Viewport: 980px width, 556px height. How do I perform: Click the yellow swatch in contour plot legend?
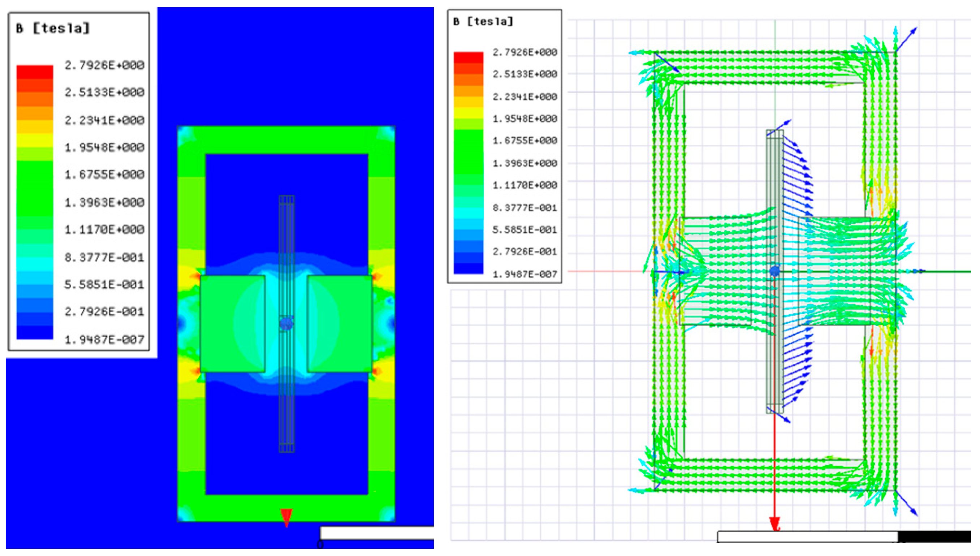pyautogui.click(x=34, y=139)
